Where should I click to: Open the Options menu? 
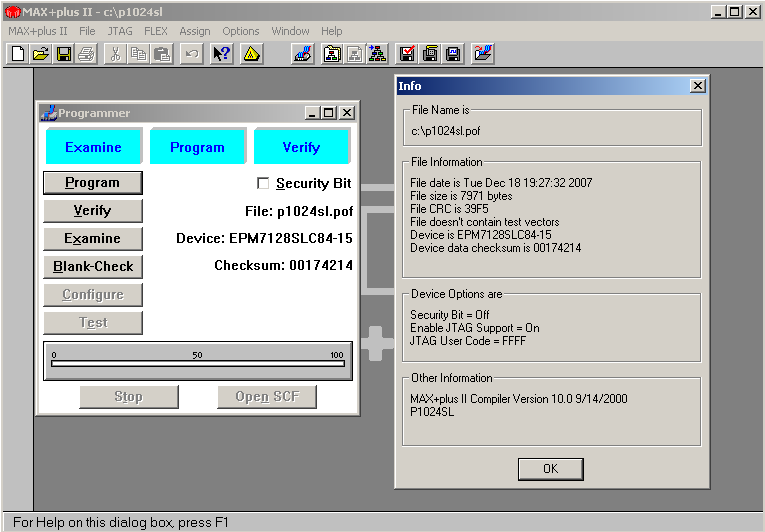(240, 31)
